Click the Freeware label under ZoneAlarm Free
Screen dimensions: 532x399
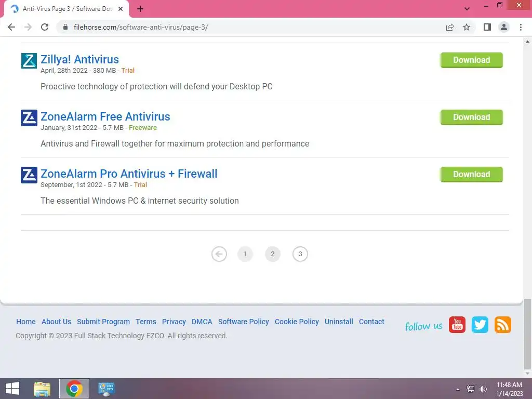click(143, 128)
